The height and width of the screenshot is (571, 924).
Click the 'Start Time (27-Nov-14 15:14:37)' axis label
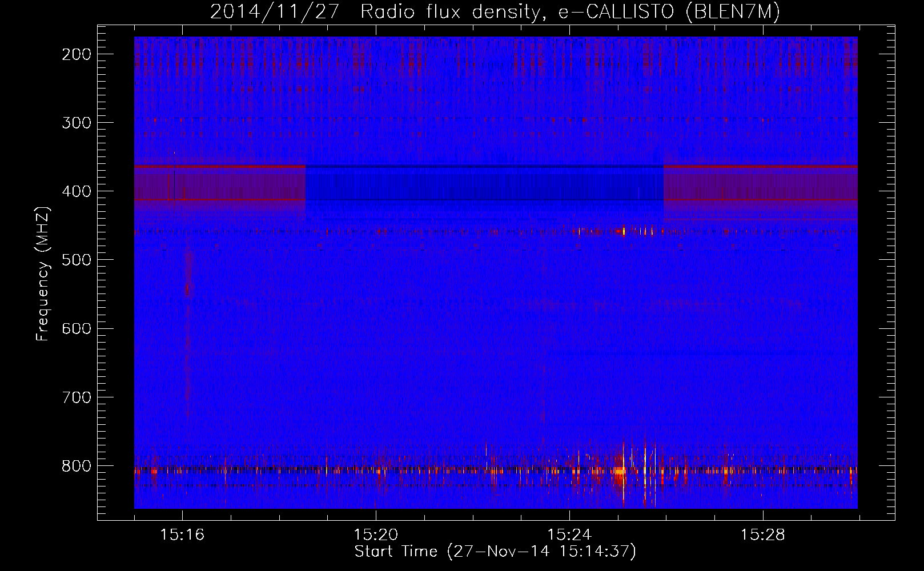[495, 552]
